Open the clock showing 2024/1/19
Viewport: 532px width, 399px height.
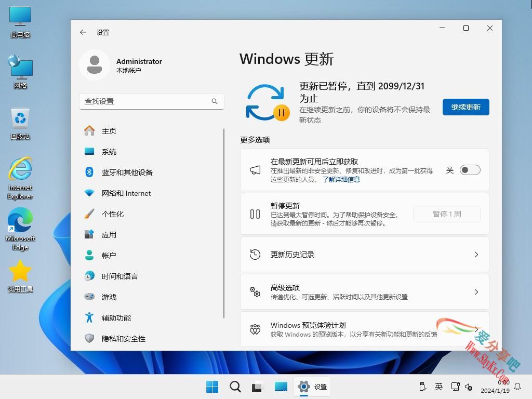pyautogui.click(x=495, y=387)
